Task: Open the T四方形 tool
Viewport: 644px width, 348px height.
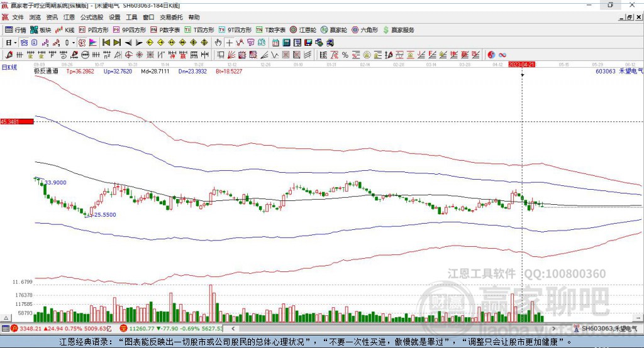Action: click(199, 30)
